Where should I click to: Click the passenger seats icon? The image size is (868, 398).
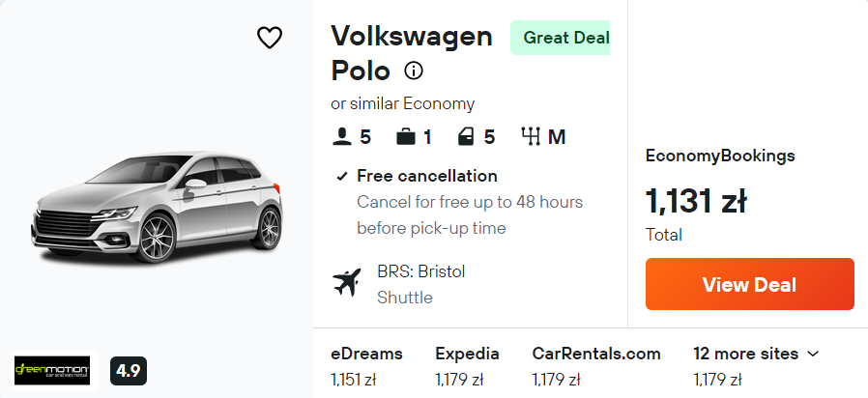coord(341,137)
